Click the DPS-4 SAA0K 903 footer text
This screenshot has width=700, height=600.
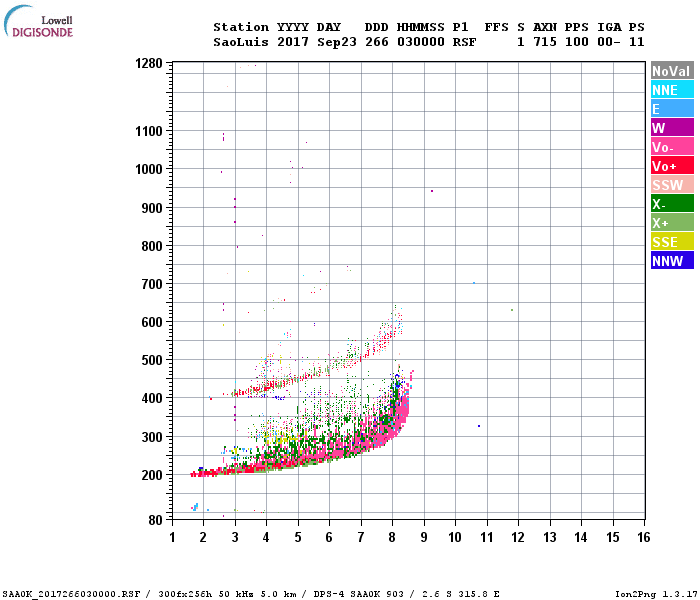coord(358,594)
